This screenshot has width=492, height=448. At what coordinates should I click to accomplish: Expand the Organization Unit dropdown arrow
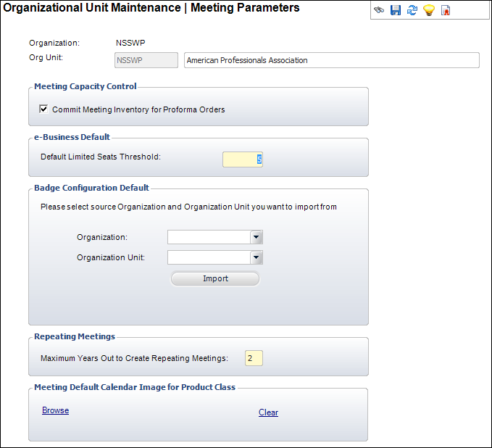click(256, 257)
